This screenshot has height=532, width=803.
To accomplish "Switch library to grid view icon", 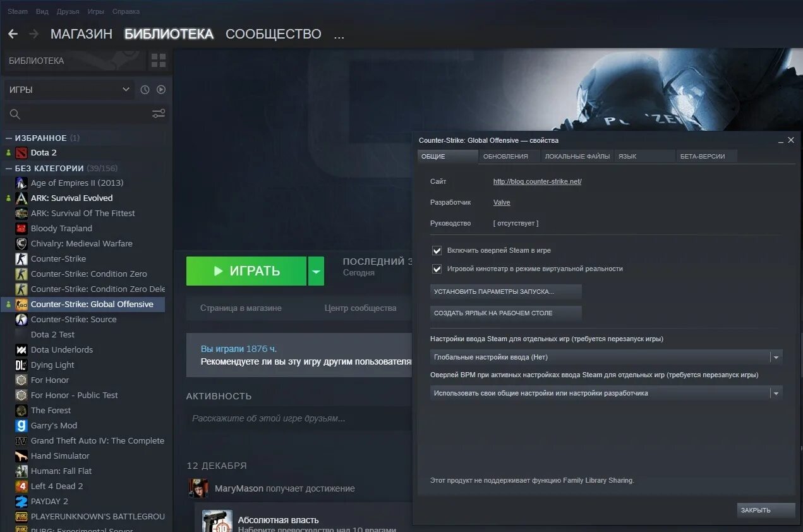I will 159,61.
